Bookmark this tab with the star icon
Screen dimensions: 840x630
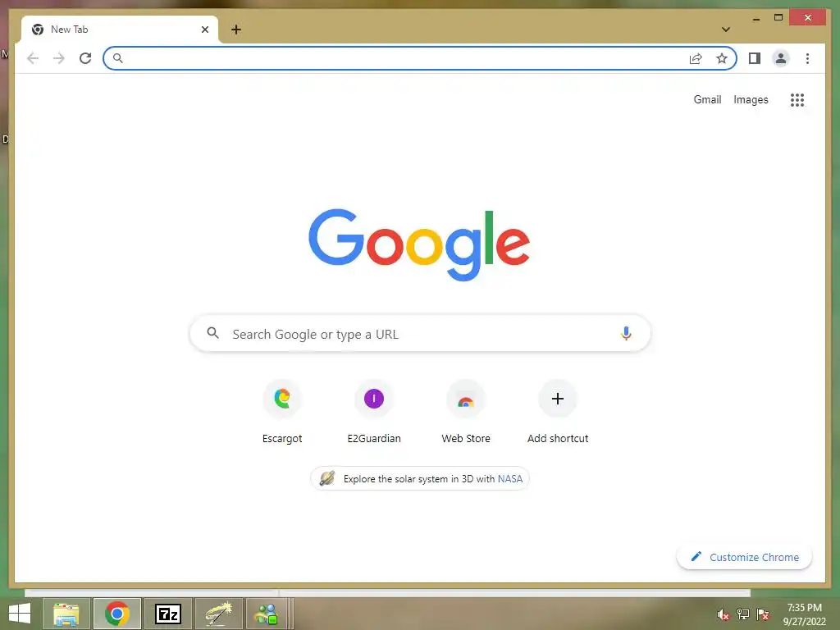(722, 58)
